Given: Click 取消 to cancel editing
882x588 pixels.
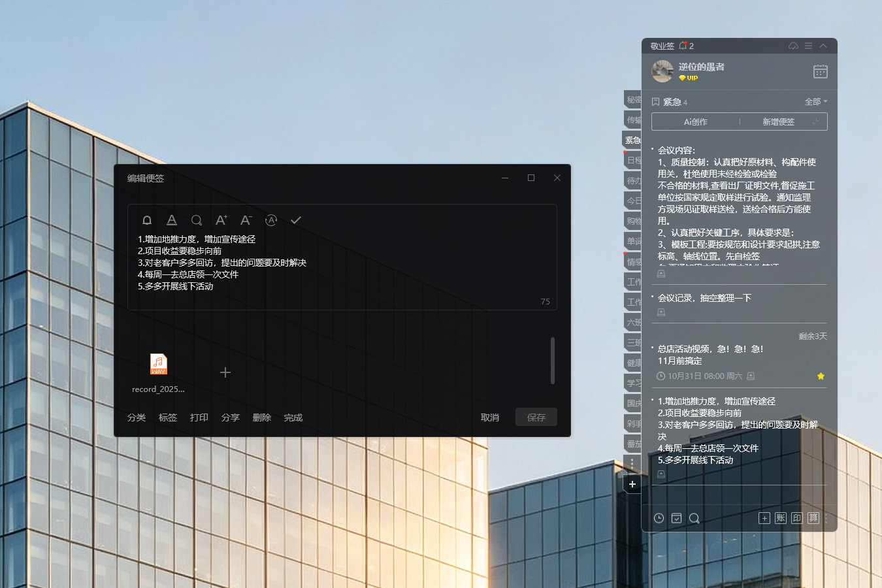Looking at the screenshot, I should pos(490,417).
